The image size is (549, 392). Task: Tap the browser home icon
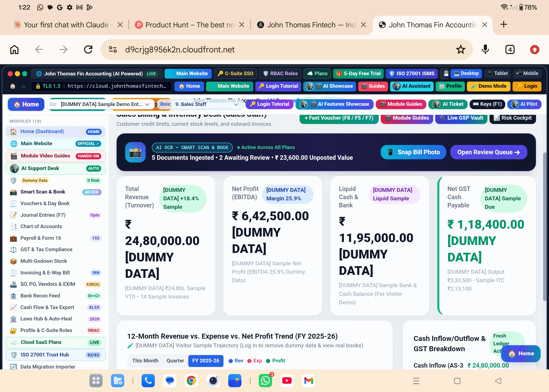click(x=14, y=49)
